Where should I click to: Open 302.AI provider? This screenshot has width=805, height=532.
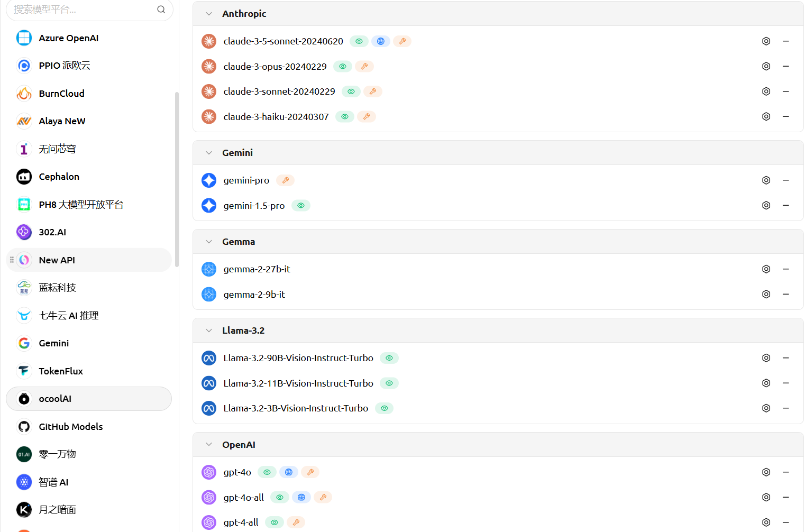click(x=89, y=232)
